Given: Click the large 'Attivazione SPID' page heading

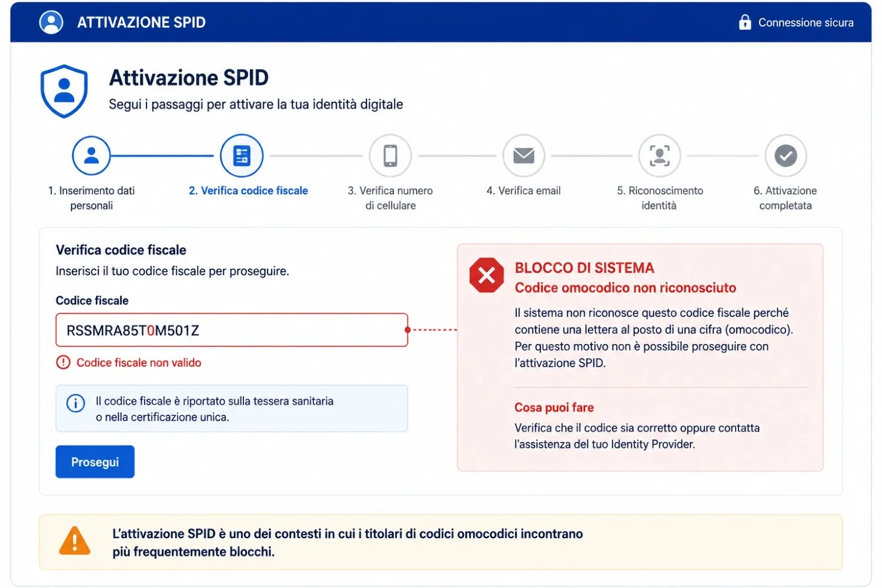Looking at the screenshot, I should (189, 78).
